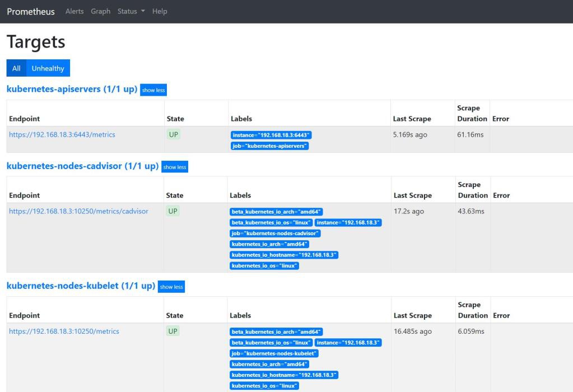Collapse kubernetes-nodes-kubelet with show less

(x=171, y=287)
